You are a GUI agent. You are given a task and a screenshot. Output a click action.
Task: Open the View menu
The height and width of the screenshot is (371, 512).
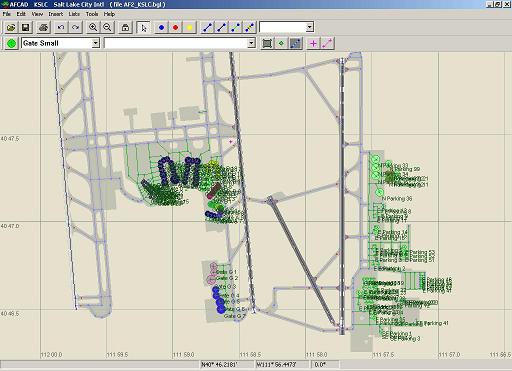(x=37, y=14)
